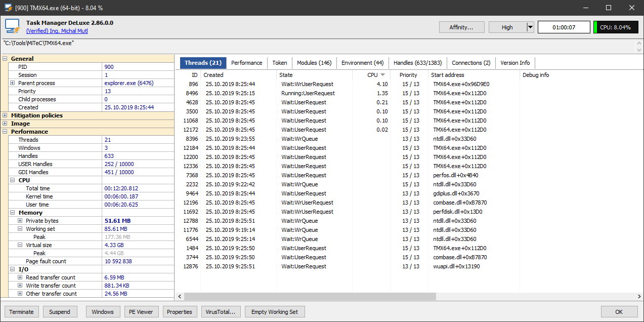Click the 01:00:07 timer display
644x322 pixels.
click(564, 27)
